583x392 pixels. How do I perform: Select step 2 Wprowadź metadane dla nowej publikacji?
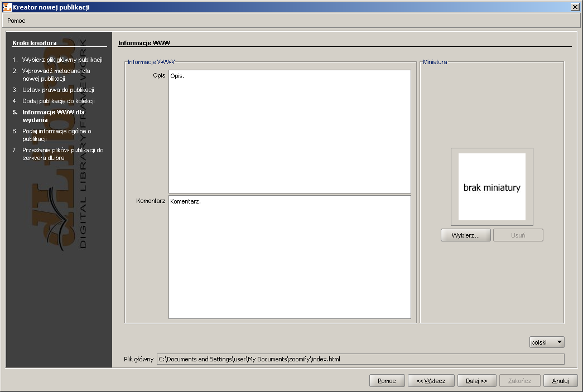point(51,75)
